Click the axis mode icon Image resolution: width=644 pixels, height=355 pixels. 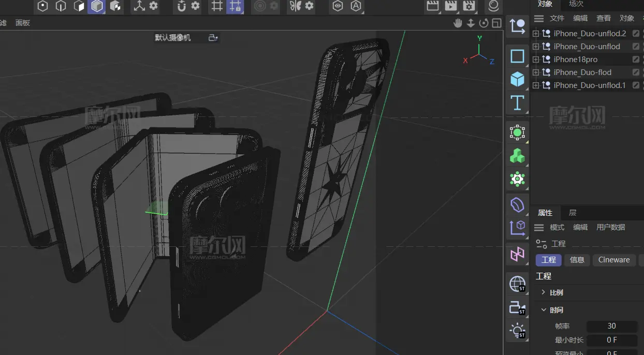[x=139, y=6]
